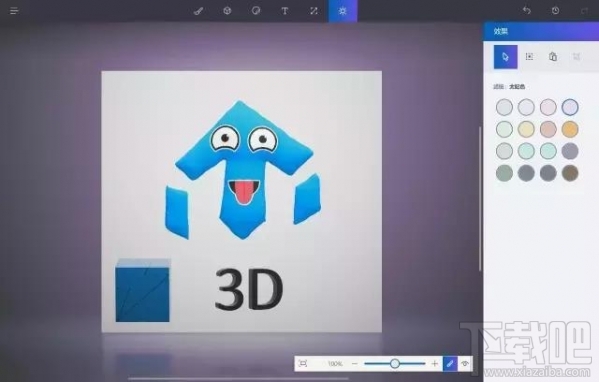Pick the aqua swatch next to purple-gray swatch
Image resolution: width=599 pixels, height=382 pixels.
coord(548,151)
